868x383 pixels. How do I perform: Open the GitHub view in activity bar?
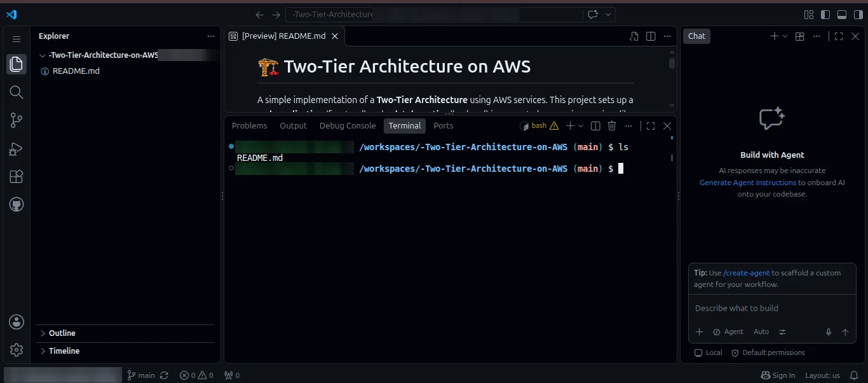click(17, 204)
